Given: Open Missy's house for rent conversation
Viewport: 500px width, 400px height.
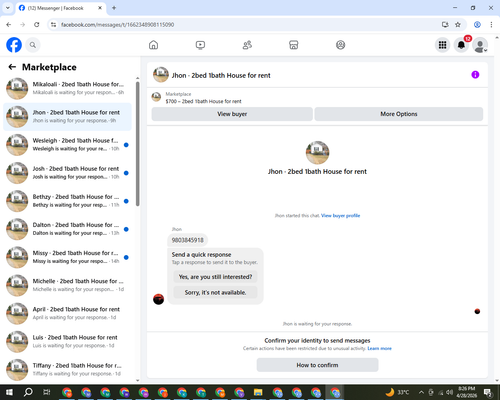Looking at the screenshot, I should [67, 257].
